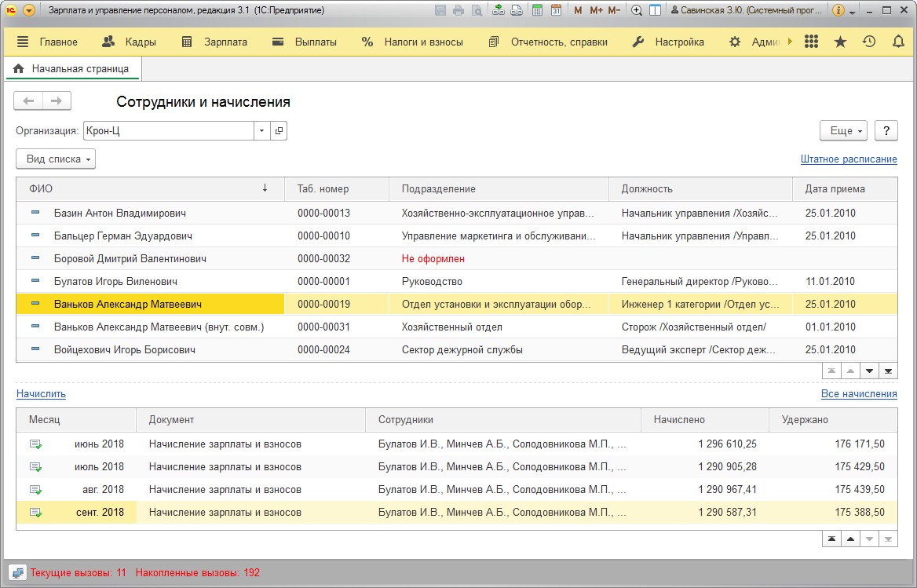Click the help question mark button
This screenshot has width=917, height=588.
click(x=886, y=131)
